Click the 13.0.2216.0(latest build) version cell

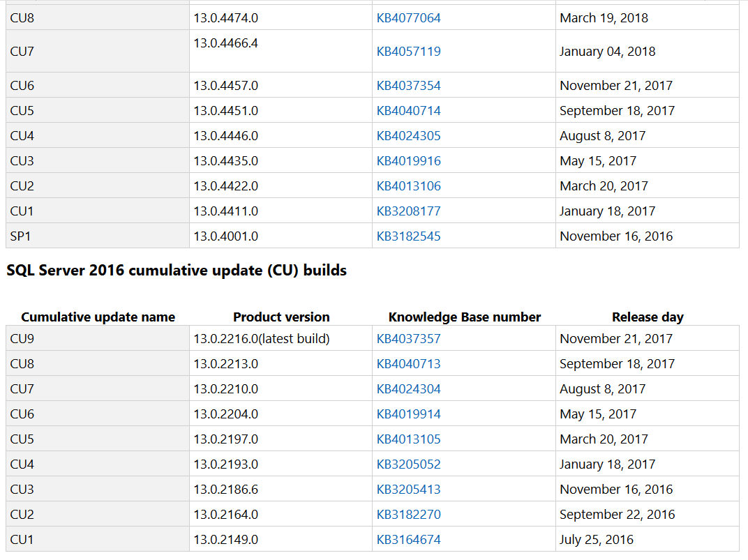click(x=262, y=339)
